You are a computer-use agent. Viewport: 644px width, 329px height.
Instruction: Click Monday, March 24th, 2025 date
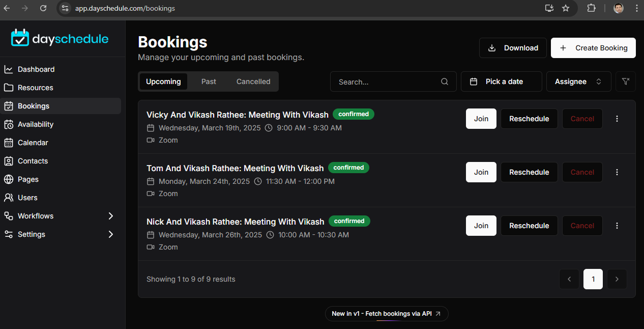point(204,181)
